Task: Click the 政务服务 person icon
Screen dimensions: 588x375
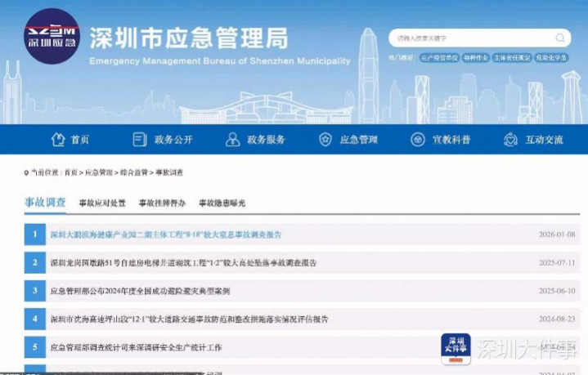Action: 232,140
